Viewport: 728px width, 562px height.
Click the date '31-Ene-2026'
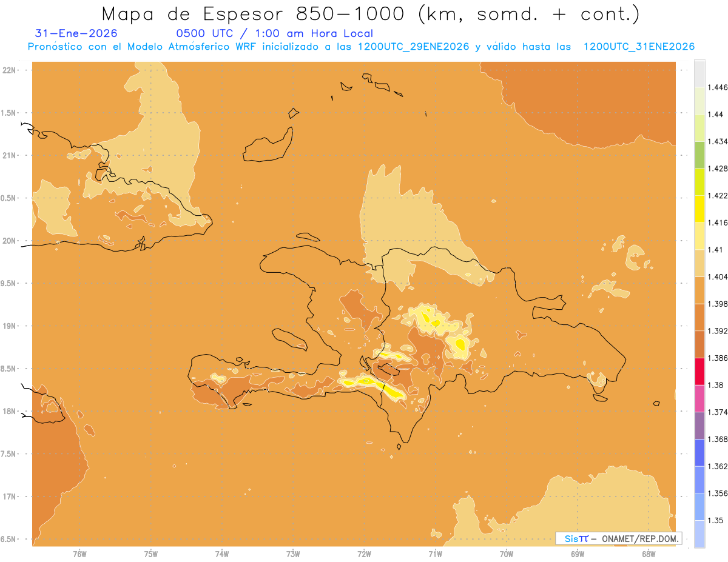[x=76, y=34]
